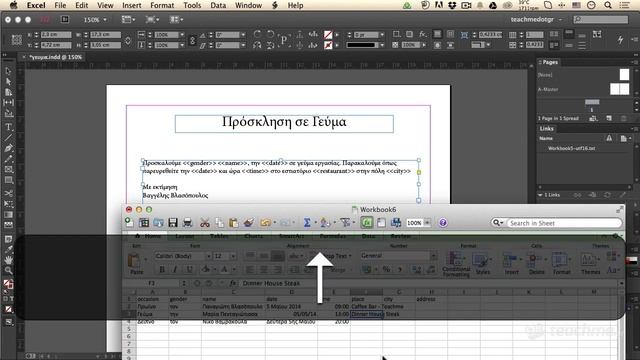Open the Window menu

pos(248,5)
